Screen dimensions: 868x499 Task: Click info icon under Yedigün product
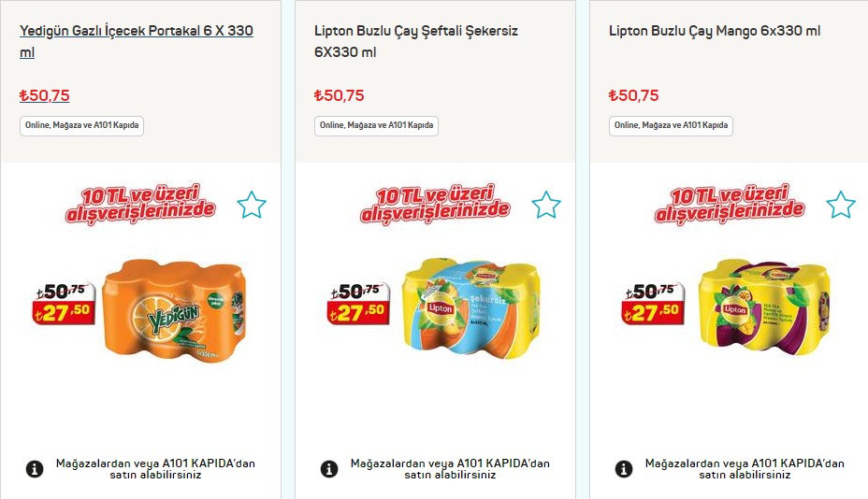(x=35, y=469)
